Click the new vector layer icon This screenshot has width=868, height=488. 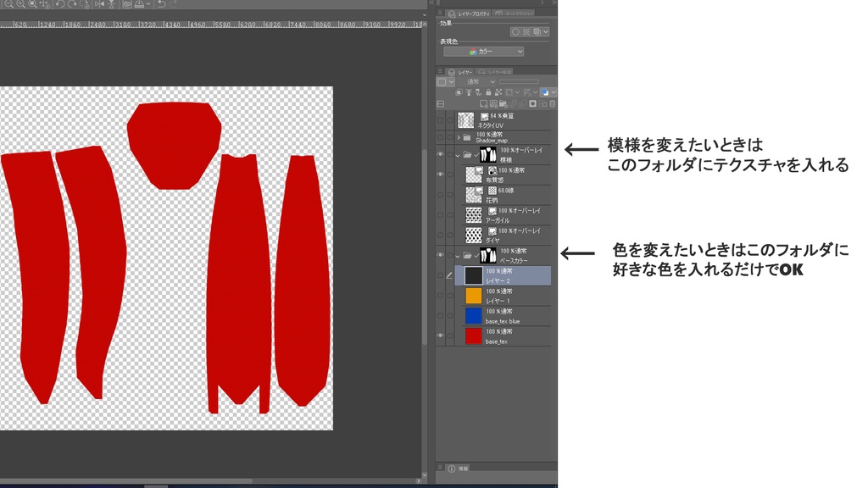pos(494,103)
